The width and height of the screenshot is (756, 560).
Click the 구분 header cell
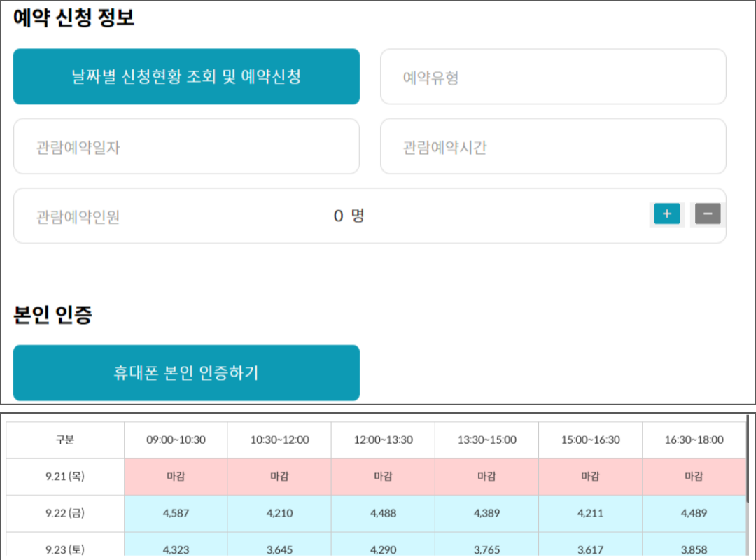65,440
